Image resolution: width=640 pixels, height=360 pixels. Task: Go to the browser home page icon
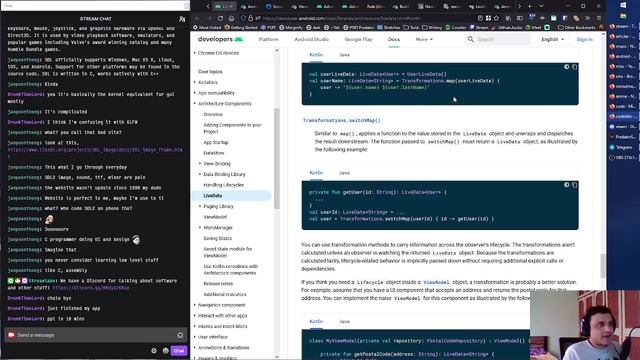[231, 18]
